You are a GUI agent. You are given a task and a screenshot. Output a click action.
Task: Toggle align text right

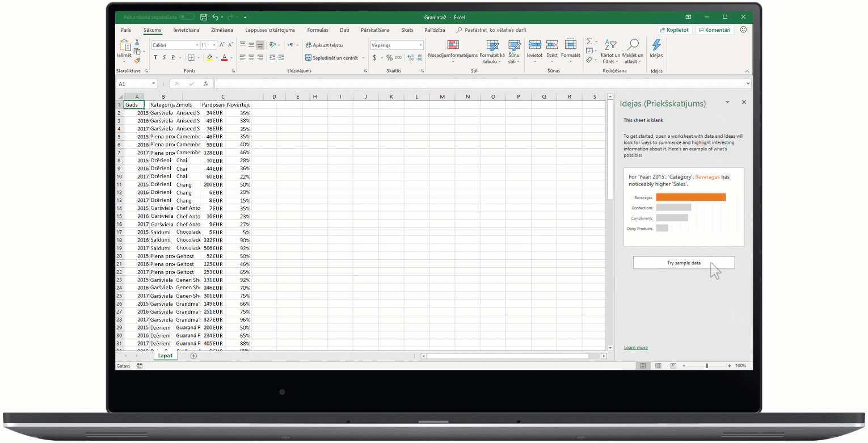pyautogui.click(x=260, y=57)
